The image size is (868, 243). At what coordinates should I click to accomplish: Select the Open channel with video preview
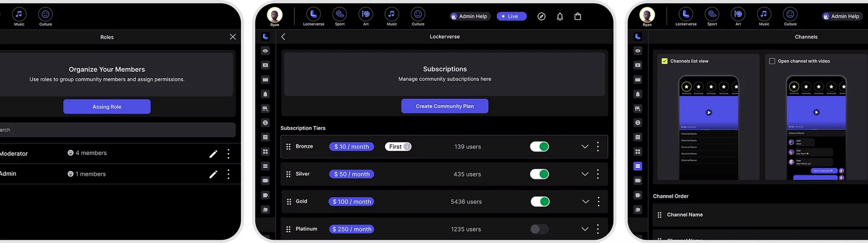816,127
